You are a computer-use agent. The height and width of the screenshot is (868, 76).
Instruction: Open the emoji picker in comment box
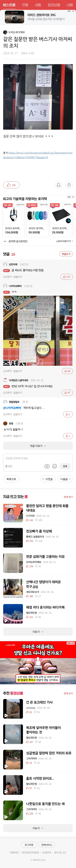pyautogui.click(x=54, y=466)
